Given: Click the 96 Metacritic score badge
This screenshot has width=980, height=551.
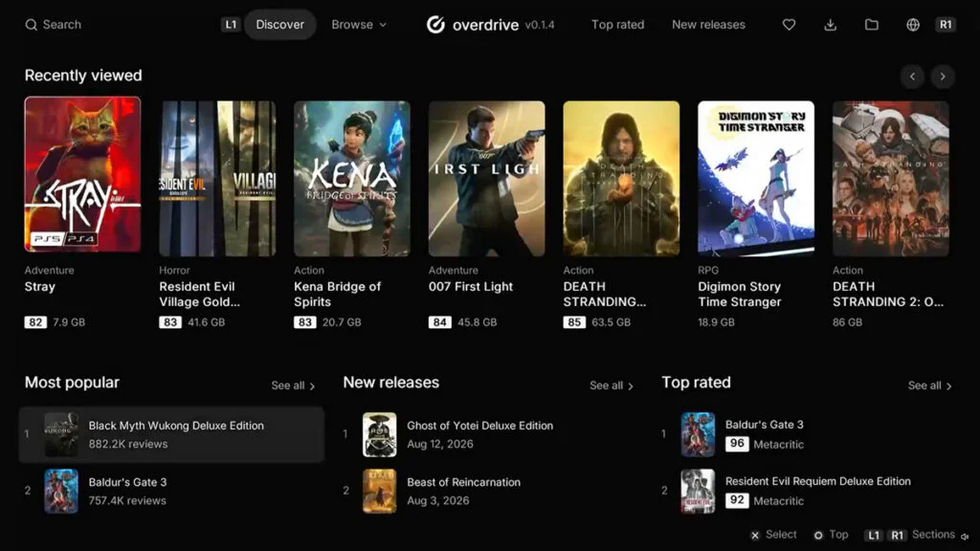Looking at the screenshot, I should click(x=737, y=444).
